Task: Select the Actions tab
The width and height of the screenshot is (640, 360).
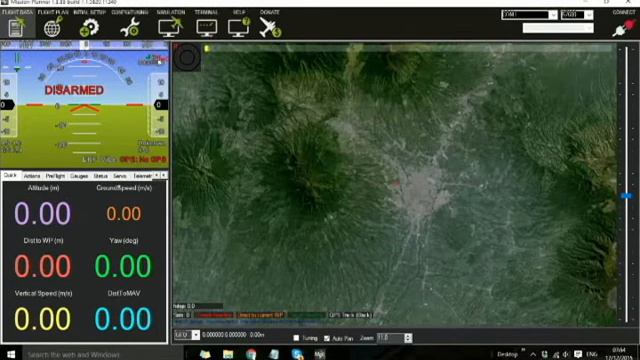Action: tap(32, 176)
